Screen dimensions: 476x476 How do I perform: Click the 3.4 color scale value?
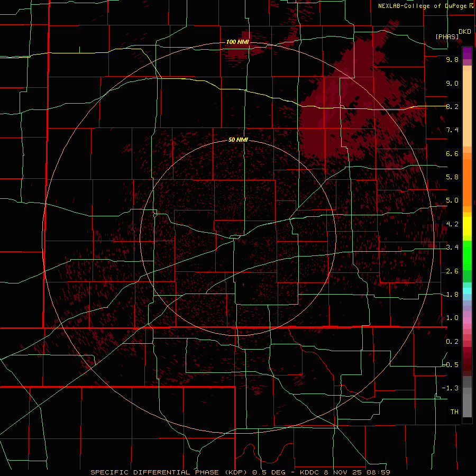(x=452, y=248)
